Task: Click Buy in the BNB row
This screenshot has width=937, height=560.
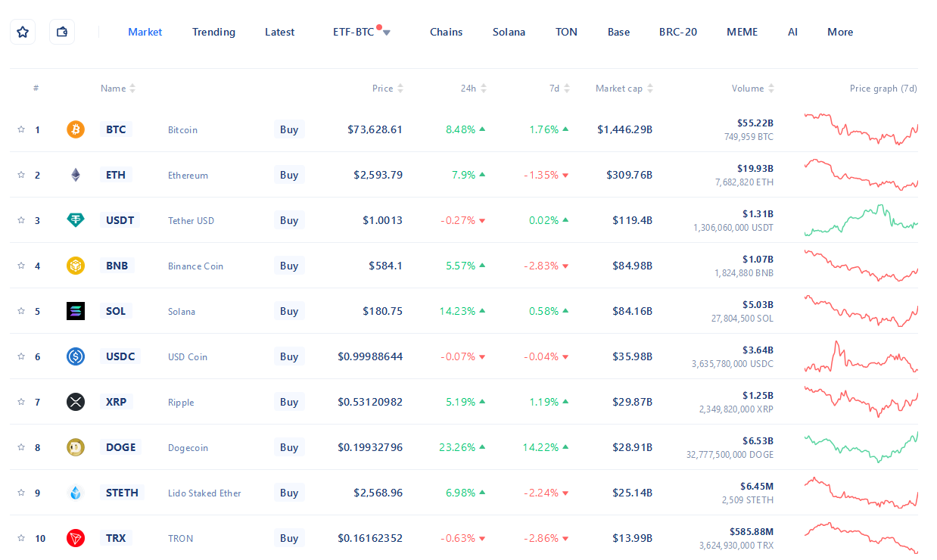Action: (289, 266)
